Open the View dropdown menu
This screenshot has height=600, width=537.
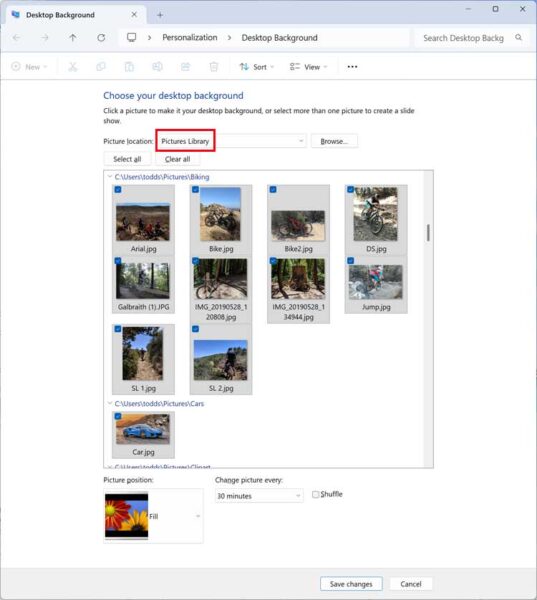pyautogui.click(x=308, y=67)
